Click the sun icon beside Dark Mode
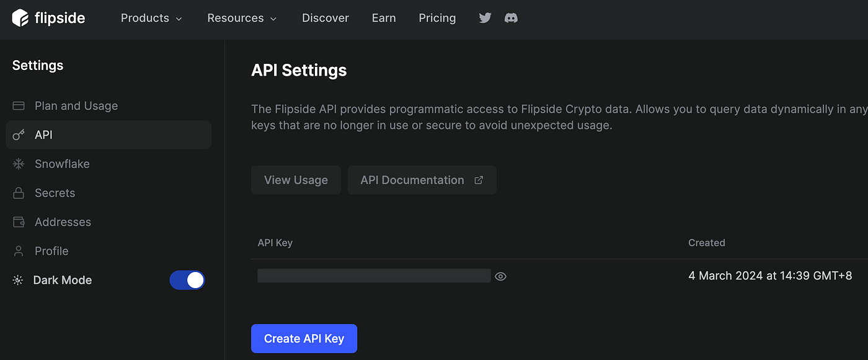The width and height of the screenshot is (868, 360). click(x=17, y=280)
